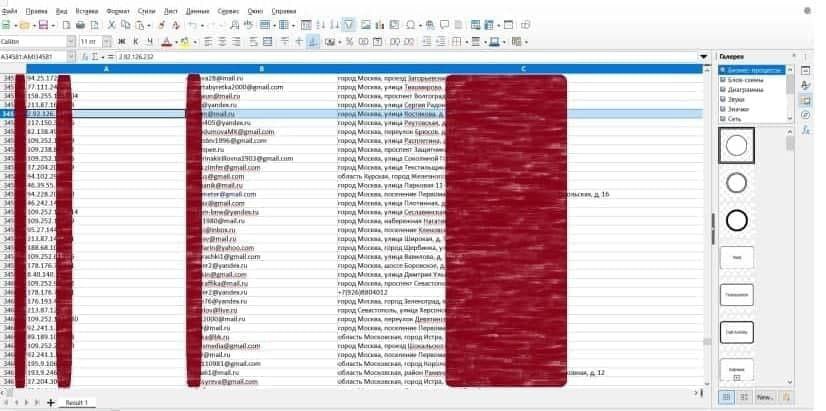Select the Блок-схемы gallery theme

coord(744,80)
